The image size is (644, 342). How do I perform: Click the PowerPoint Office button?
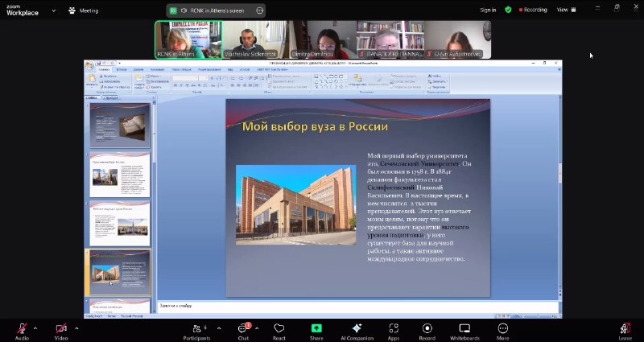[x=89, y=65]
